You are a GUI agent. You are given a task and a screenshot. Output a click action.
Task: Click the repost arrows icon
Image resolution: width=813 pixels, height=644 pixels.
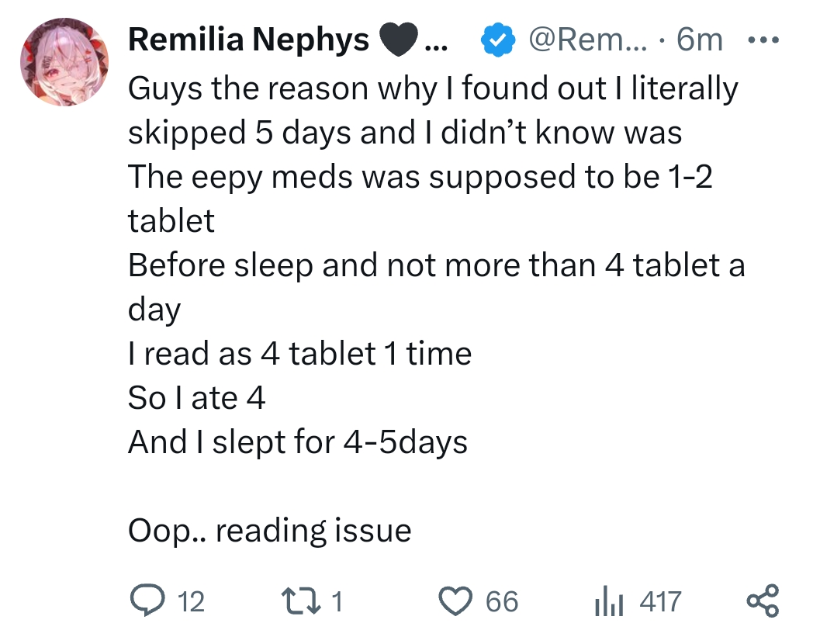[x=301, y=601]
